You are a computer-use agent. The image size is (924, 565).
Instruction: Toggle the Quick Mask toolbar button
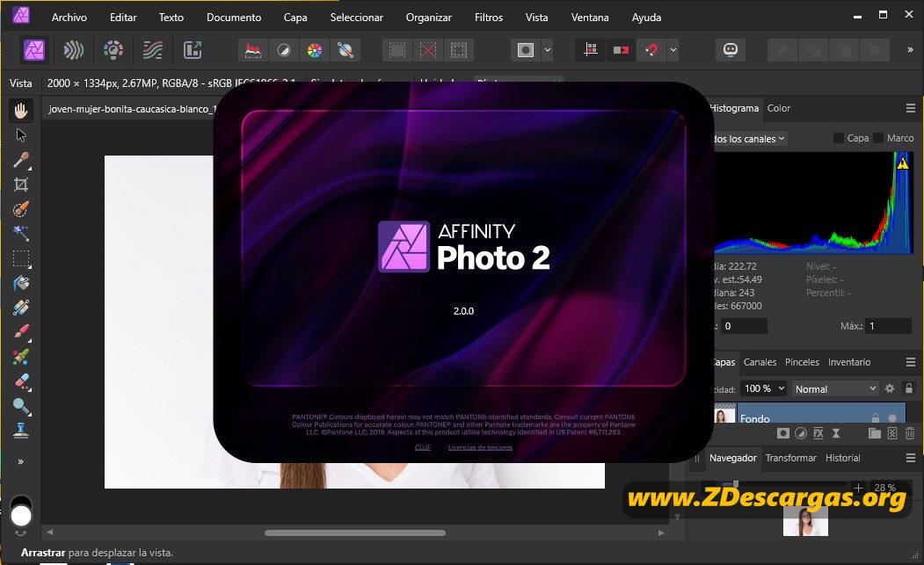pyautogui.click(x=526, y=51)
